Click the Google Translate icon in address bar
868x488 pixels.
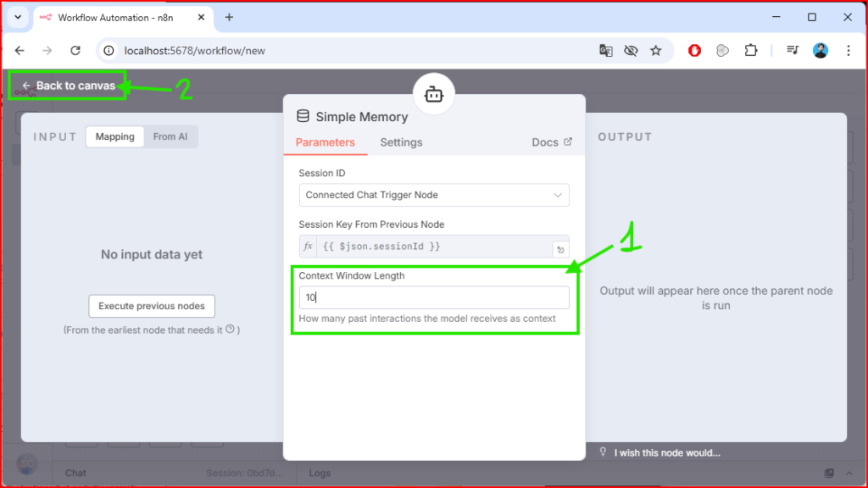click(x=605, y=51)
